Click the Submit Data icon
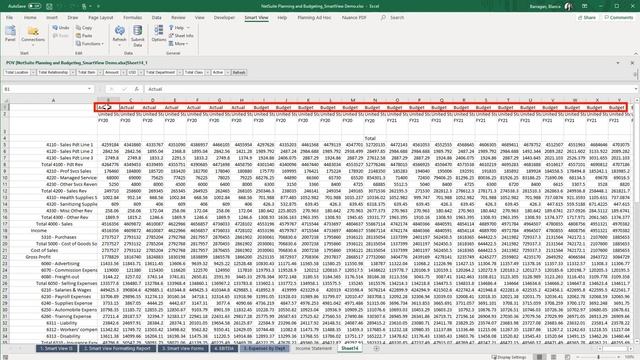 coord(138,36)
